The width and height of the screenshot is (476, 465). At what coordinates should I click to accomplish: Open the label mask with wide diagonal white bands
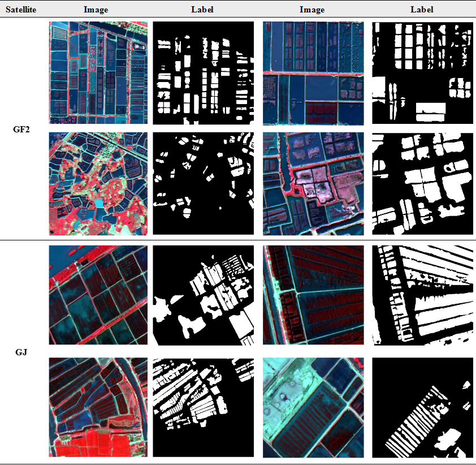tap(422, 295)
